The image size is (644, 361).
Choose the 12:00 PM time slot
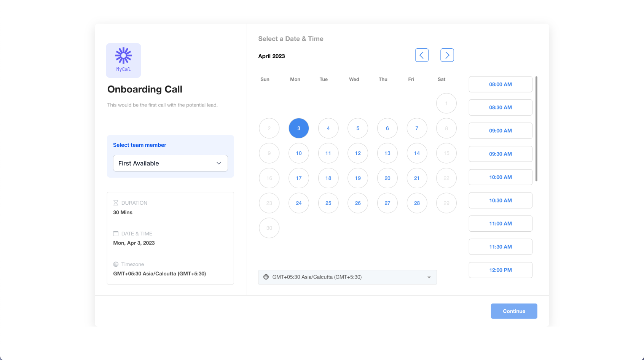click(500, 270)
